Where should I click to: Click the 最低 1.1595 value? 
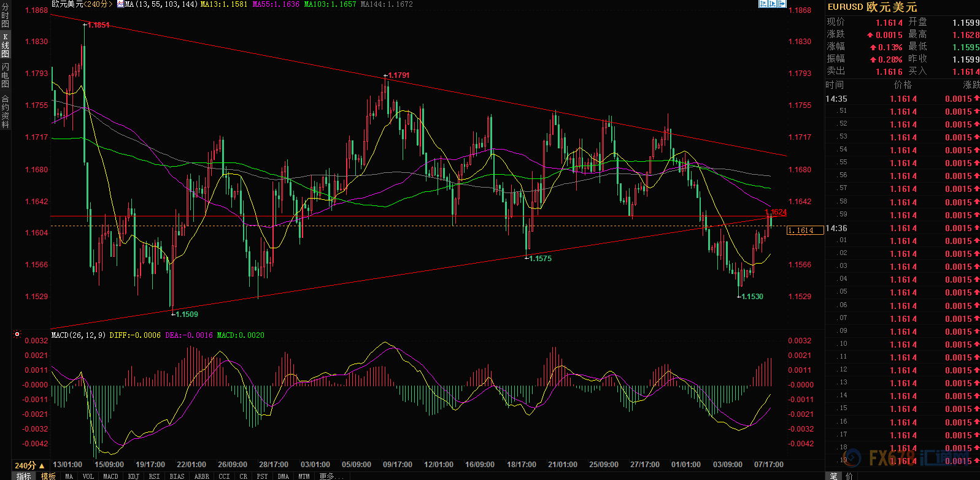(x=966, y=47)
